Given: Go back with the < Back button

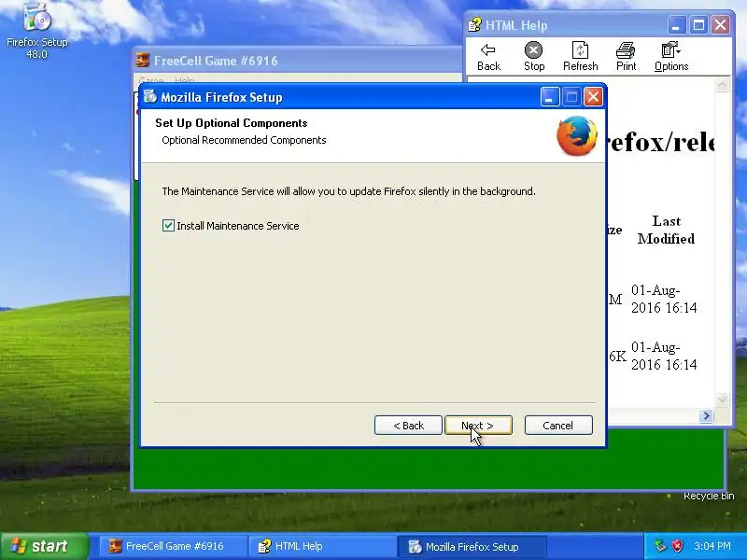Looking at the screenshot, I should (408, 426).
